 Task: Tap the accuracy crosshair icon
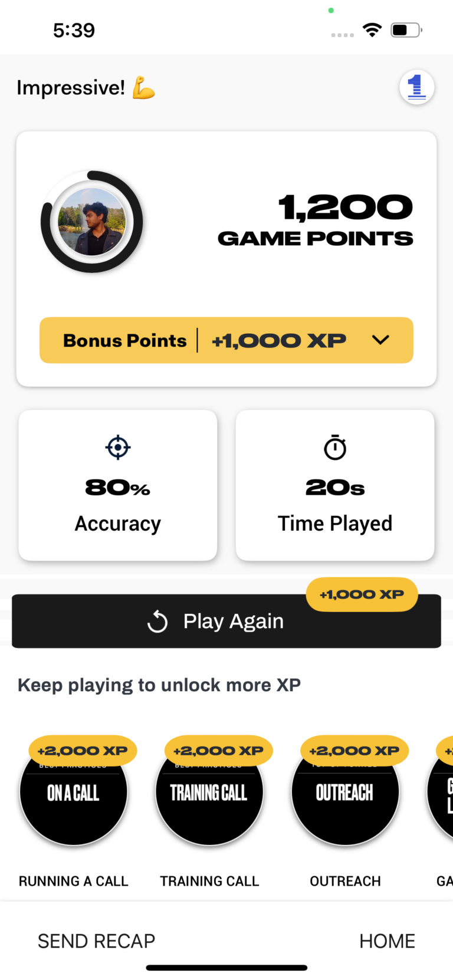(x=118, y=448)
